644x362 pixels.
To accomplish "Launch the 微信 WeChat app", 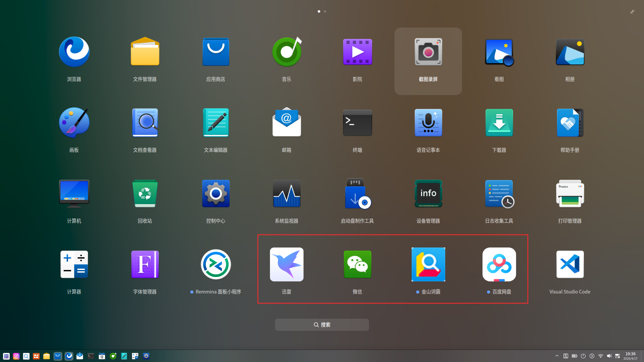I will point(358,265).
